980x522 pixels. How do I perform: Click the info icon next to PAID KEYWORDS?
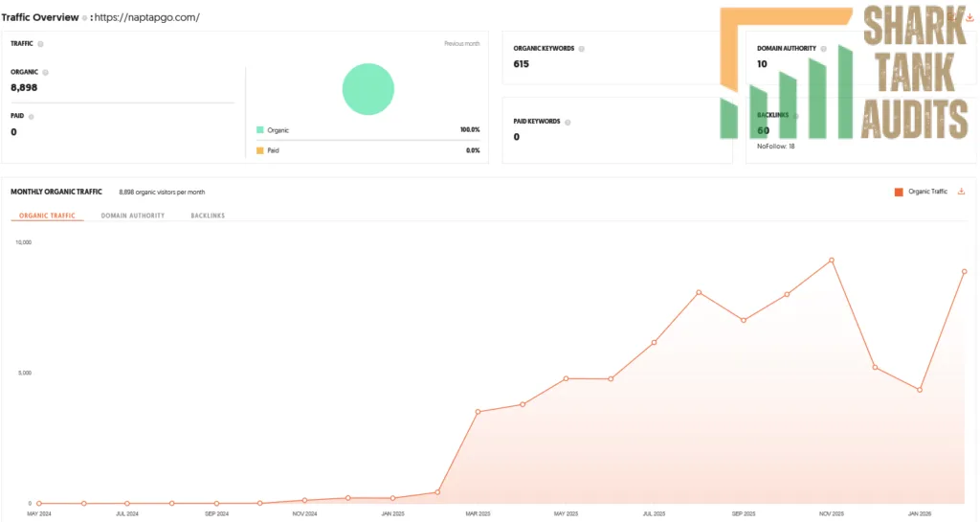point(568,122)
